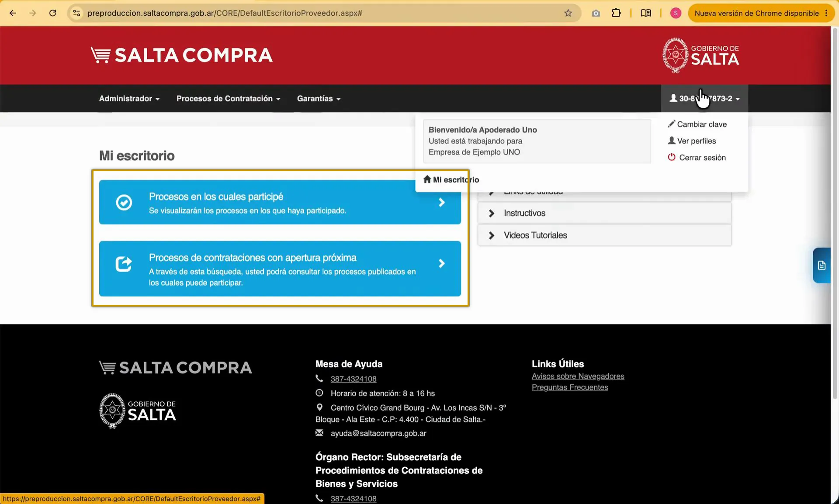Select Mi escritorio in user menu
The width and height of the screenshot is (839, 504).
451,180
